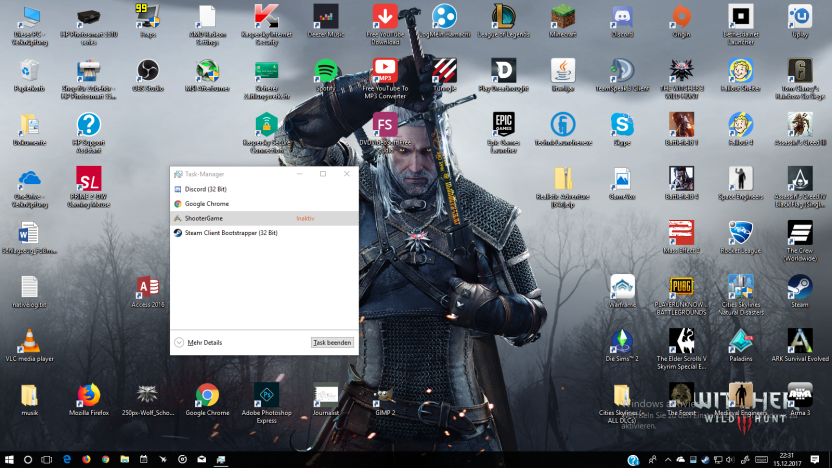
Task: Launch the MSI Afterburner shortcut
Action: (x=207, y=71)
